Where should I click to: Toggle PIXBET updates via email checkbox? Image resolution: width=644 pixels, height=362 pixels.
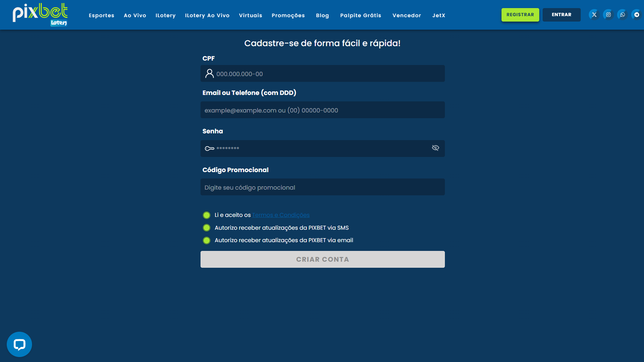(x=207, y=240)
